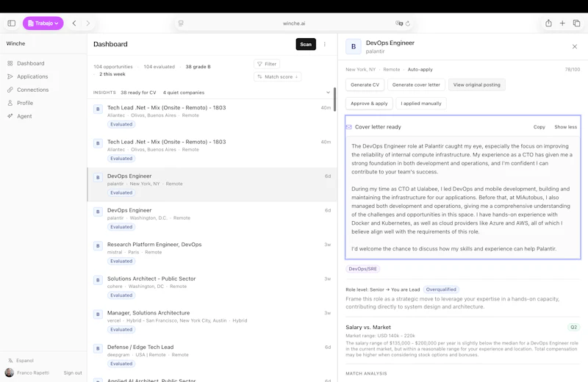The width and height of the screenshot is (588, 382).
Task: Click the cover letter envelope icon
Action: [x=349, y=127]
